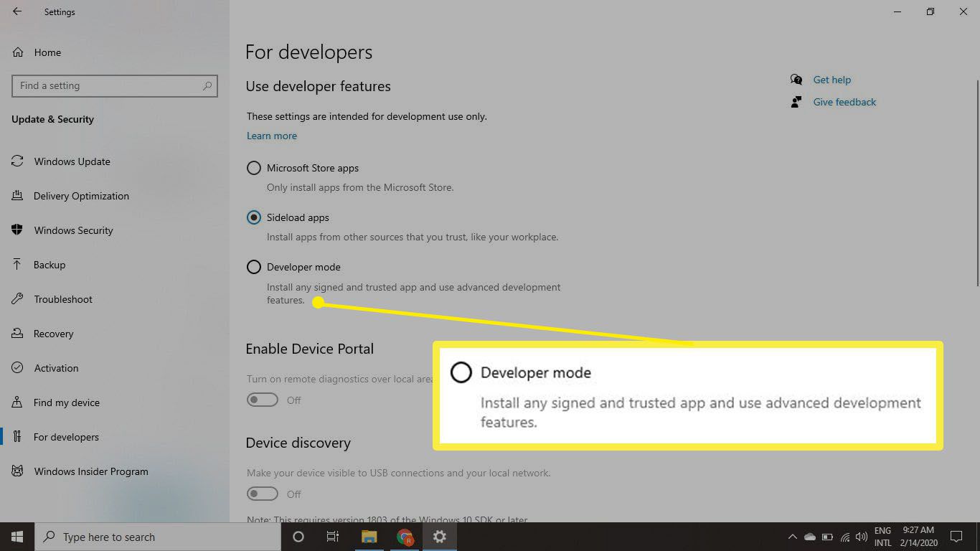Click the Delivery Optimization icon
This screenshot has width=980, height=551.
[x=18, y=196]
